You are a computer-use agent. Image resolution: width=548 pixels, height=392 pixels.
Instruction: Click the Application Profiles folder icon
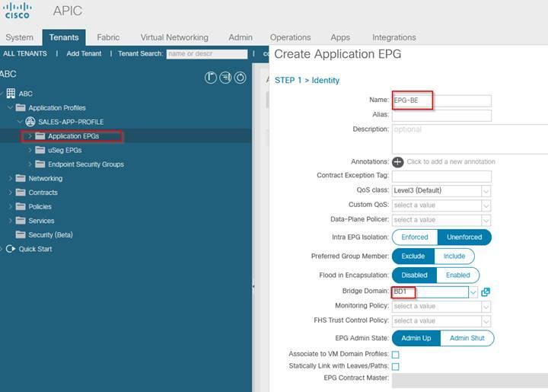(21, 107)
